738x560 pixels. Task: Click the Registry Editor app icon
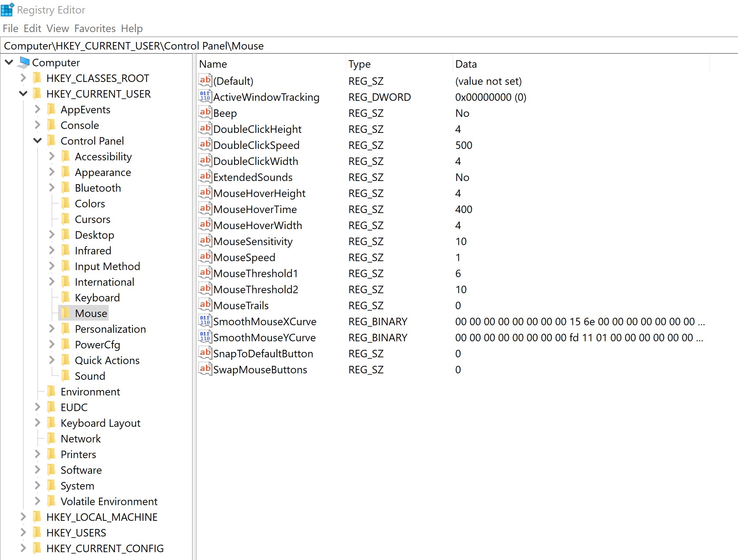[x=7, y=10]
